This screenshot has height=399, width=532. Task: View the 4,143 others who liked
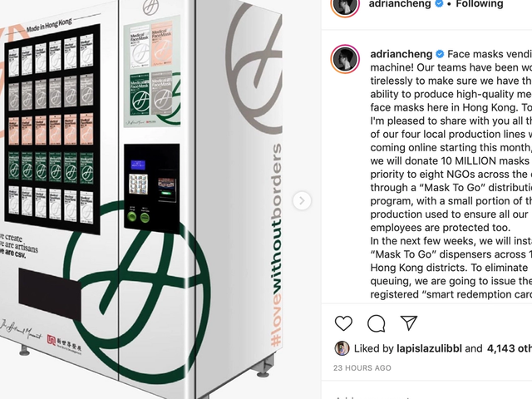click(510, 348)
